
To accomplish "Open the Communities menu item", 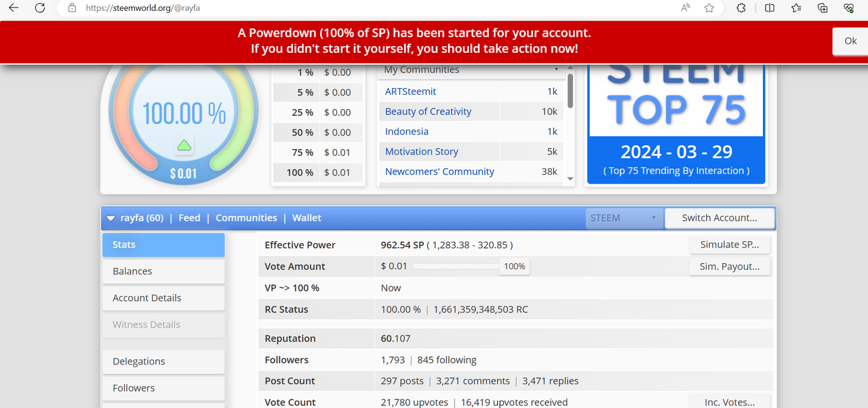I will click(246, 218).
